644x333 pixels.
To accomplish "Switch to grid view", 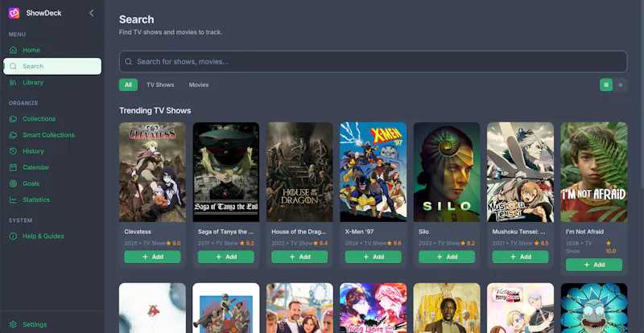I will (x=606, y=85).
